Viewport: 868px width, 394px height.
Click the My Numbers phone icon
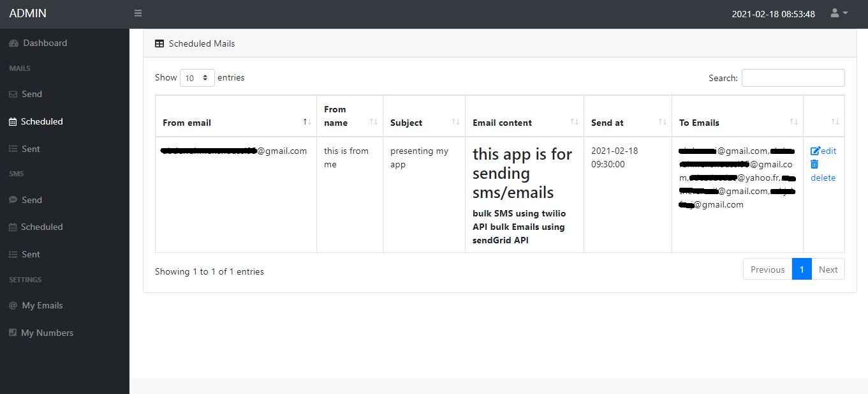(13, 333)
